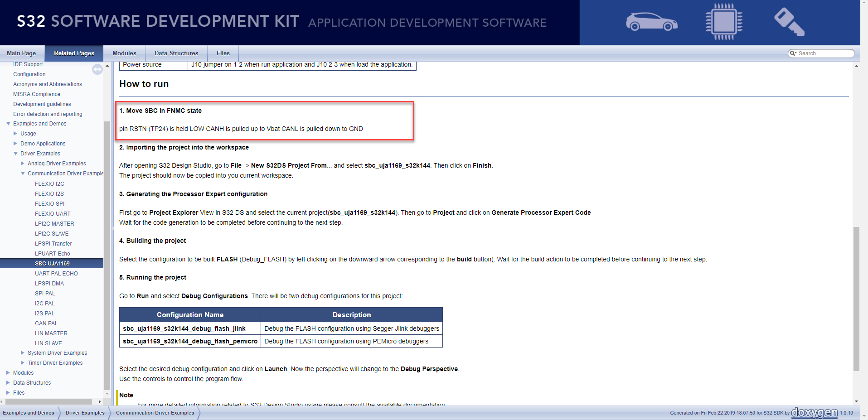This screenshot has height=420, width=868.
Task: Collapse the Examples and Demos tree node
Action: 8,124
